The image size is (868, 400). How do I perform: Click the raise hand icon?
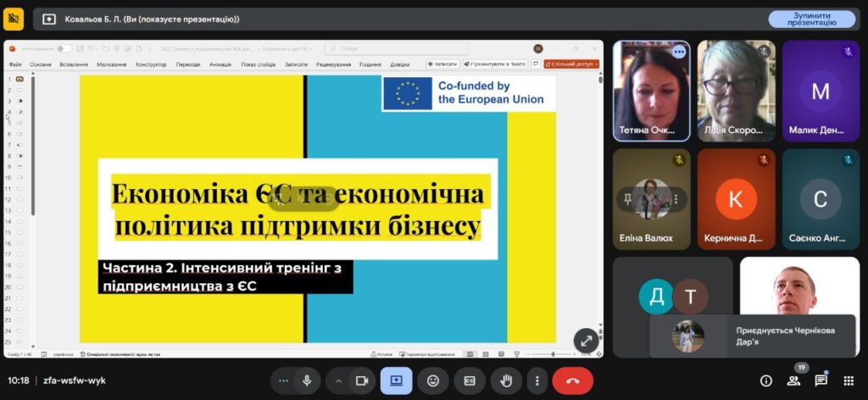[x=508, y=381]
